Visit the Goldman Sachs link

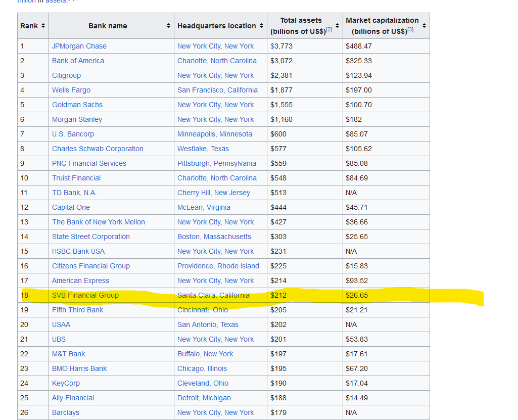77,105
